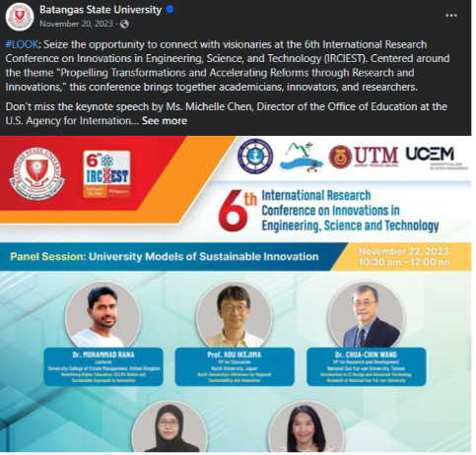
Task: Expand post text with See more
Action: (x=165, y=121)
